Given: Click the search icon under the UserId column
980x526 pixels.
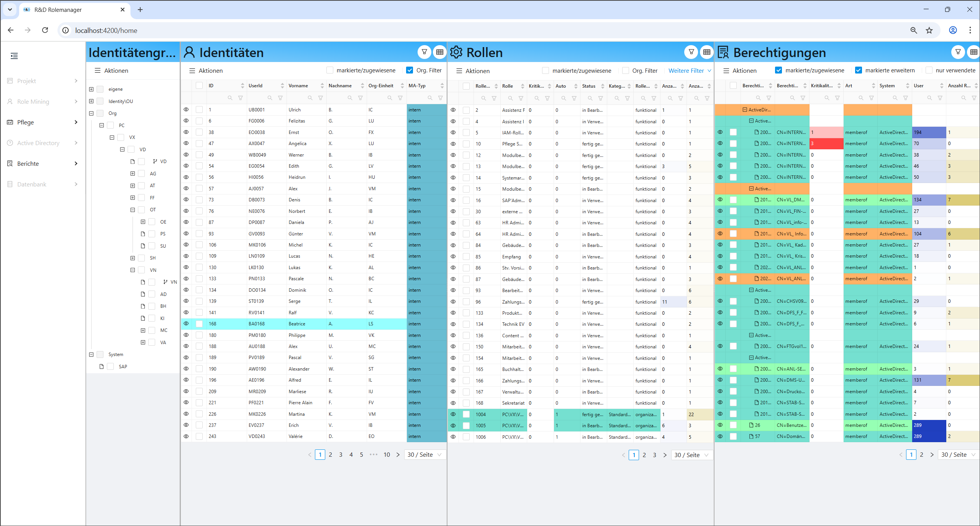Looking at the screenshot, I should point(270,98).
